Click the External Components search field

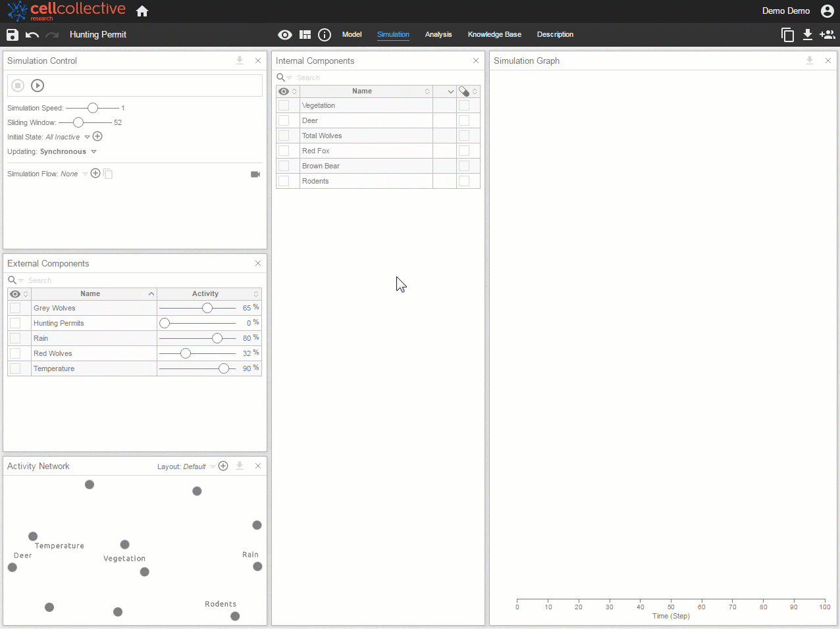144,280
